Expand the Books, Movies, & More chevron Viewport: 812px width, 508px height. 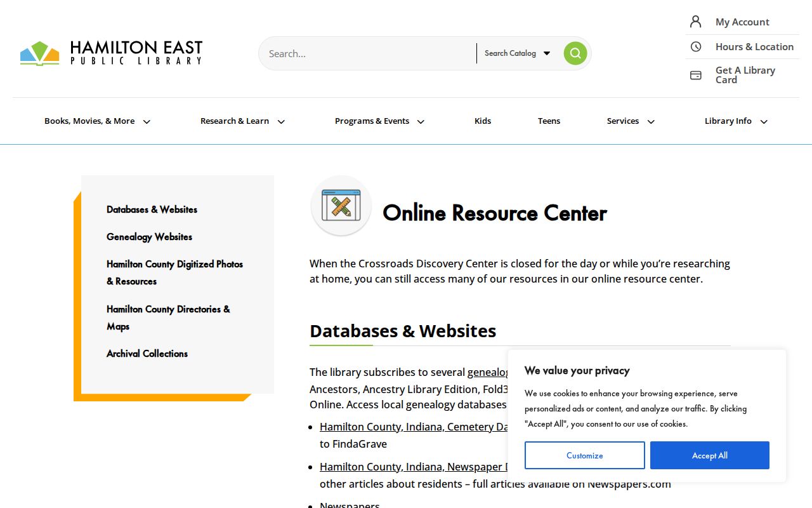147,122
